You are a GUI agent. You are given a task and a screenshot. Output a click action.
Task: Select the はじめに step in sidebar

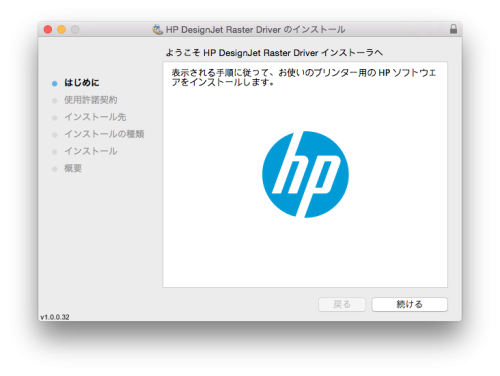tap(82, 83)
